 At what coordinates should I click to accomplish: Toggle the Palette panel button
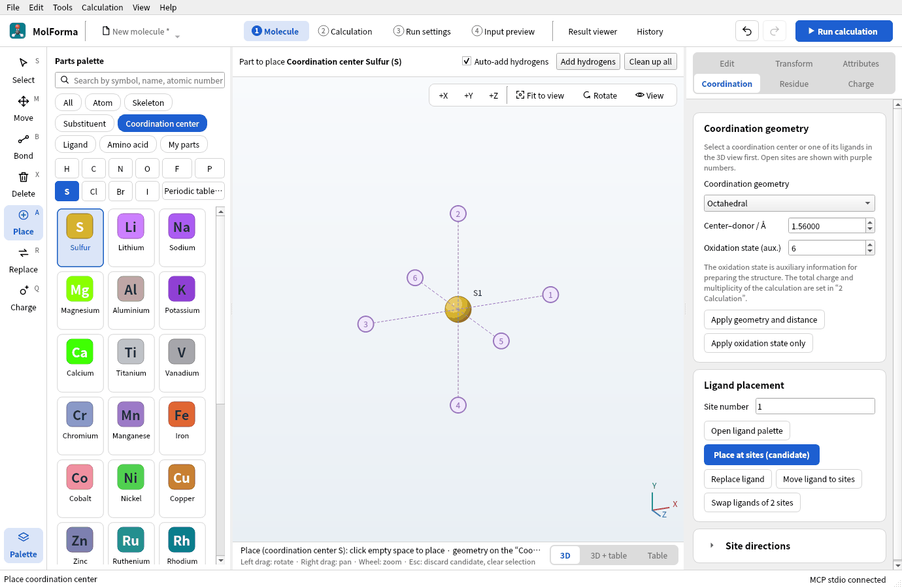tap(24, 545)
